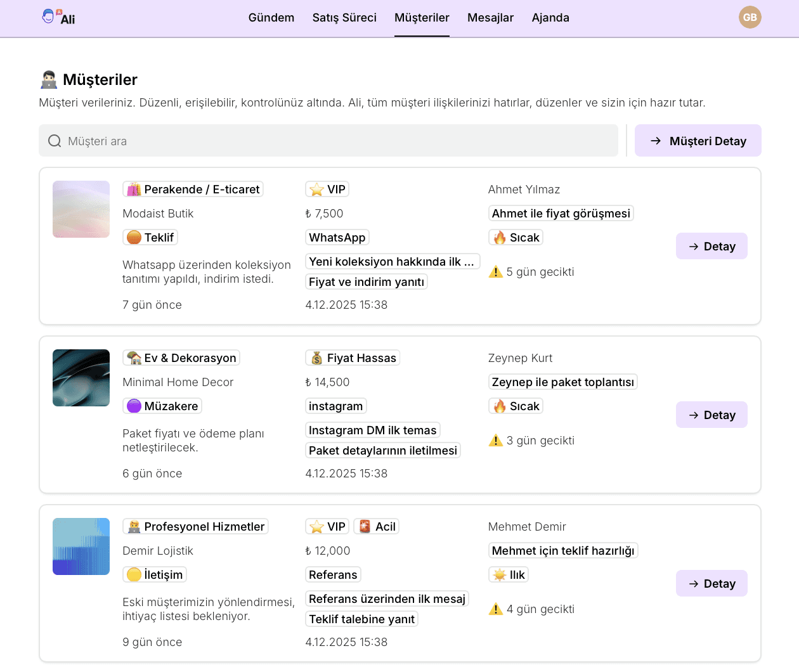Open Detay for Demir Lojistik
799x672 pixels.
pyautogui.click(x=711, y=584)
